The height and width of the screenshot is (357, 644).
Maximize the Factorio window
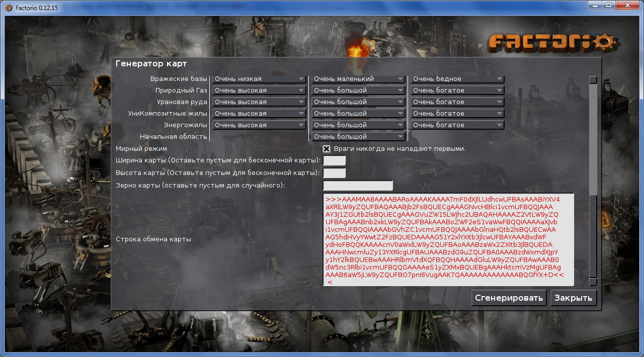pyautogui.click(x=609, y=5)
